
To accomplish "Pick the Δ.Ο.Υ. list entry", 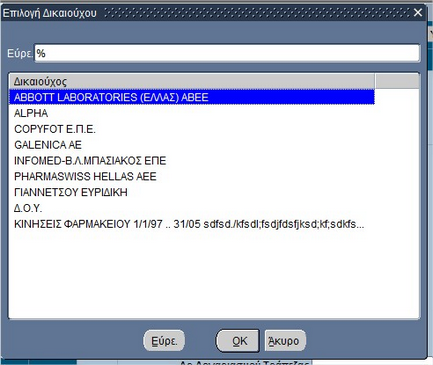I will tap(192, 208).
